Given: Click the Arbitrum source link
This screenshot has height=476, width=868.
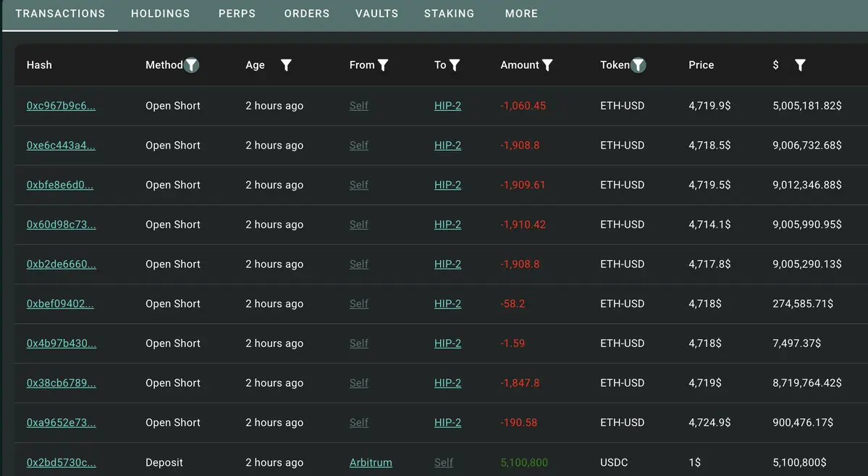Looking at the screenshot, I should 371,462.
